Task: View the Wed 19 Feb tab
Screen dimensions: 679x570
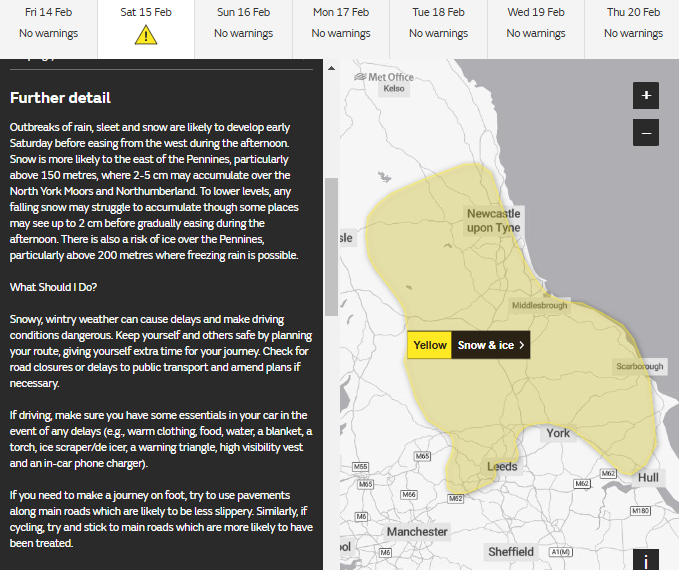Action: pos(536,29)
